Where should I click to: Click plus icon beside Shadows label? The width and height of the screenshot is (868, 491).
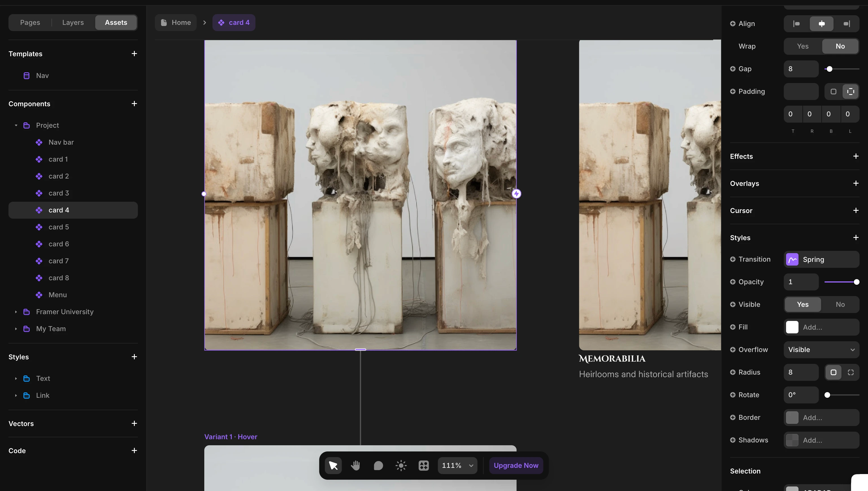click(733, 440)
